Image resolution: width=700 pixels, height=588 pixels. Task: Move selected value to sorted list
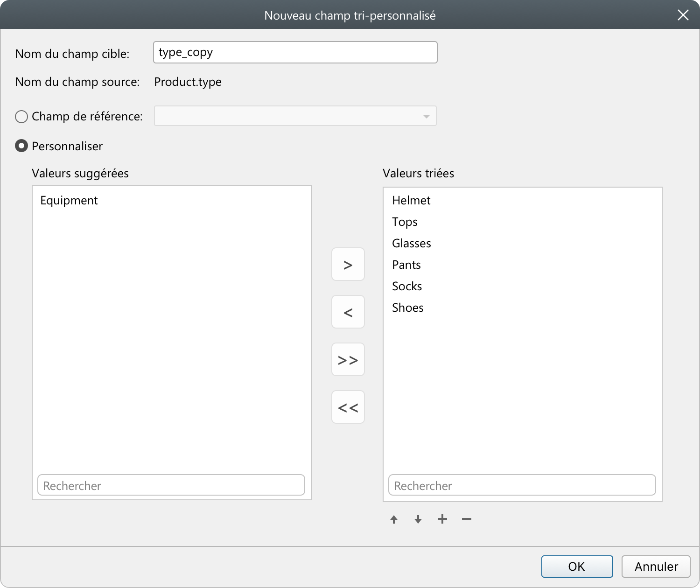click(348, 265)
